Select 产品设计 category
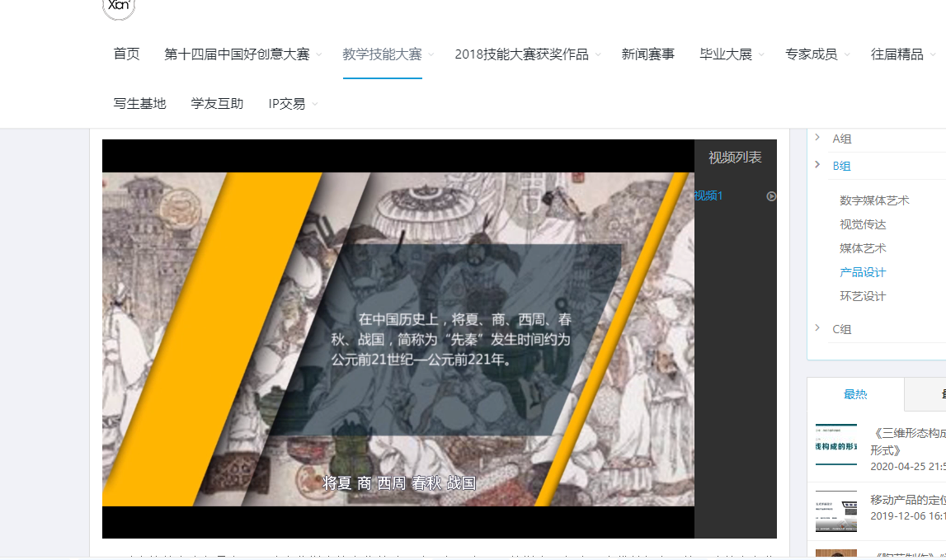The height and width of the screenshot is (560, 946). pyautogui.click(x=863, y=272)
